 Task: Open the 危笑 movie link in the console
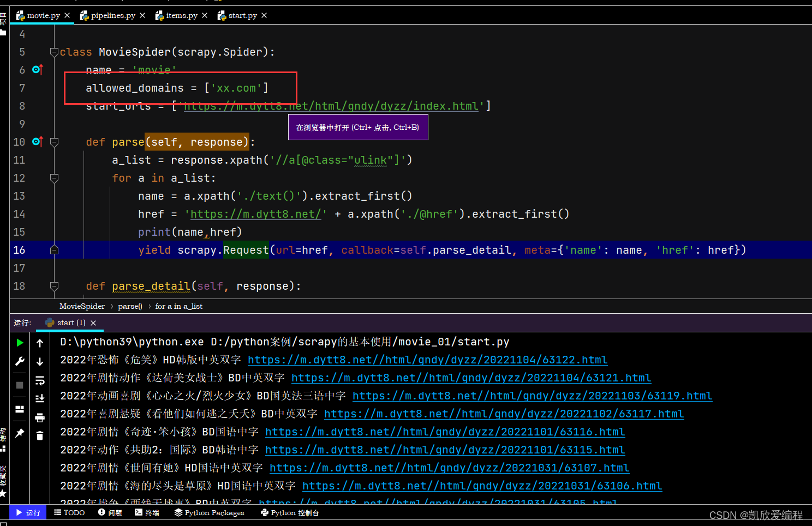point(427,360)
